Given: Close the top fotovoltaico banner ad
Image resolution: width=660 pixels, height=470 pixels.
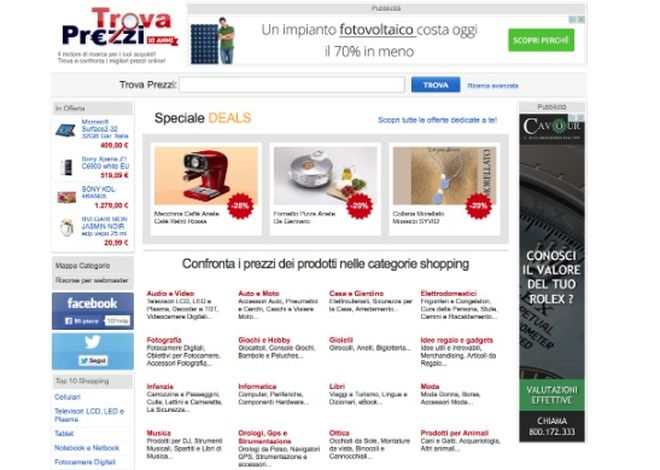Looking at the screenshot, I should pos(581,19).
